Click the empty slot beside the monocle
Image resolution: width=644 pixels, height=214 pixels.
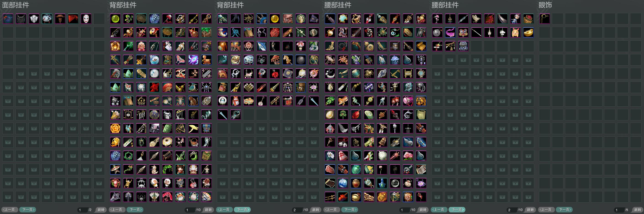pos(557,19)
